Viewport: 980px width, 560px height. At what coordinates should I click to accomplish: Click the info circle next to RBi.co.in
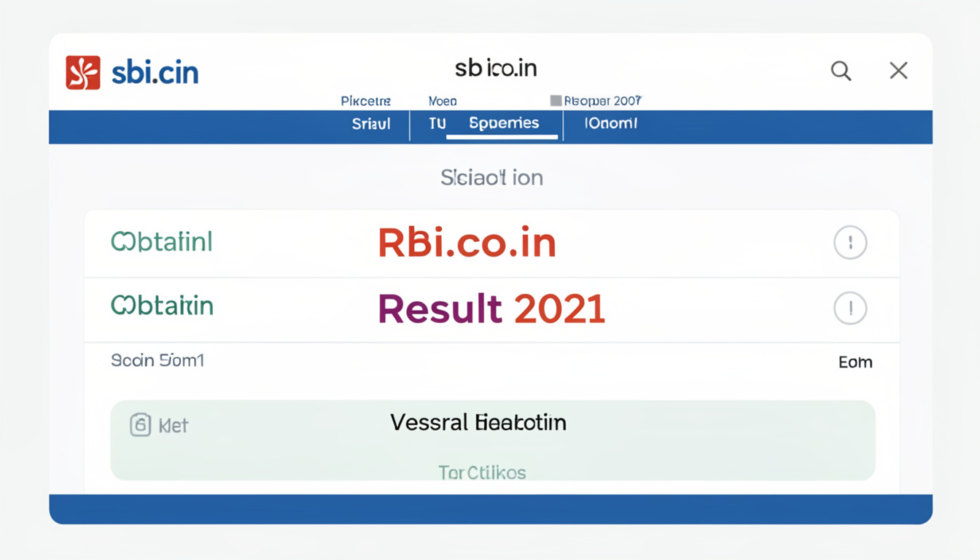tap(849, 242)
